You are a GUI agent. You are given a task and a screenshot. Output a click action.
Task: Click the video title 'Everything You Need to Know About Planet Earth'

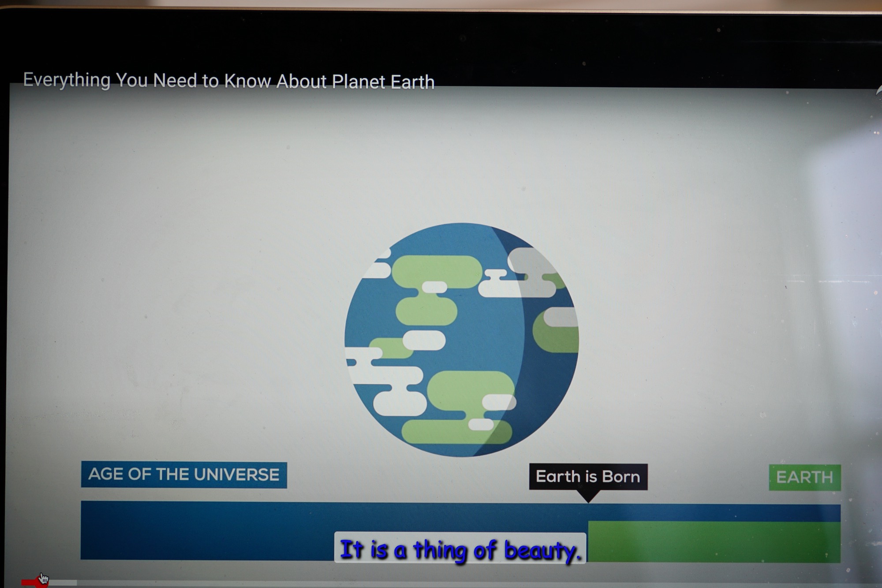[x=228, y=81]
